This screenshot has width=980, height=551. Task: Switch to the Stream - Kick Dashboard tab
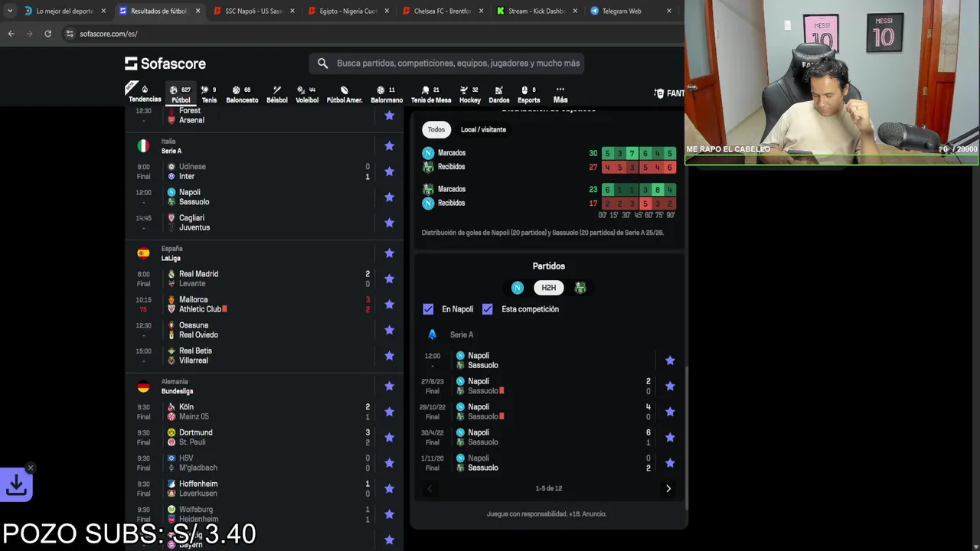[537, 11]
